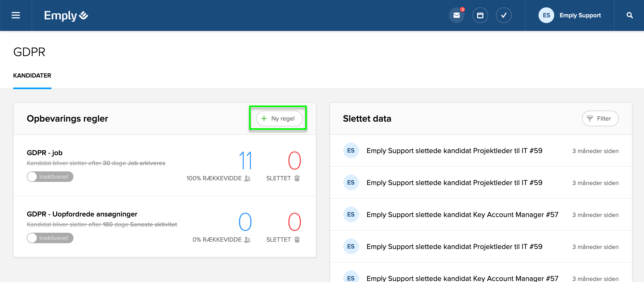This screenshot has height=282, width=644.
Task: Click the Emply logo
Action: (66, 15)
